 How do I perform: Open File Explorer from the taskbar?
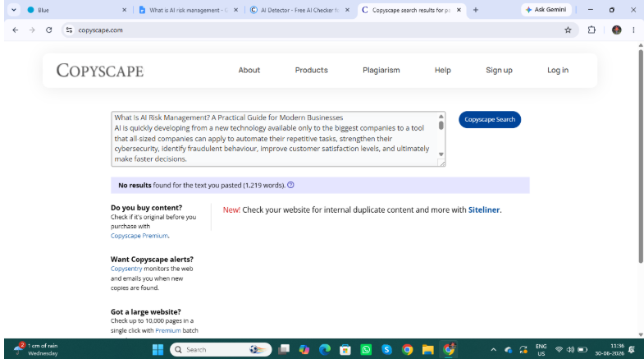(x=428, y=349)
